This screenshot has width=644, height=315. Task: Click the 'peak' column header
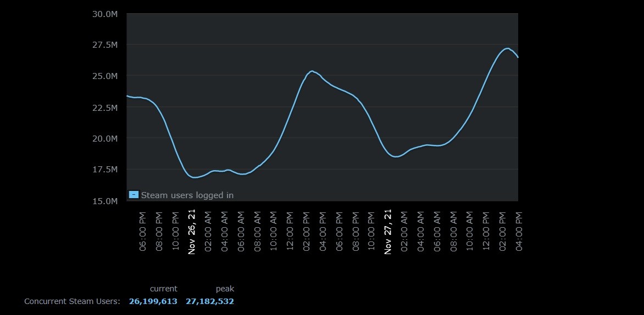(225, 289)
